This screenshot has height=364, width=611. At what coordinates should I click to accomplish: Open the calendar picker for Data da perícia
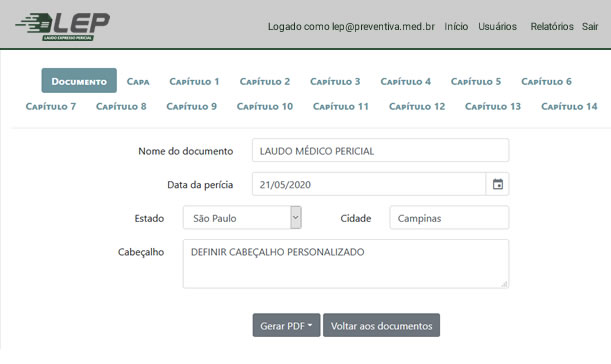point(498,184)
